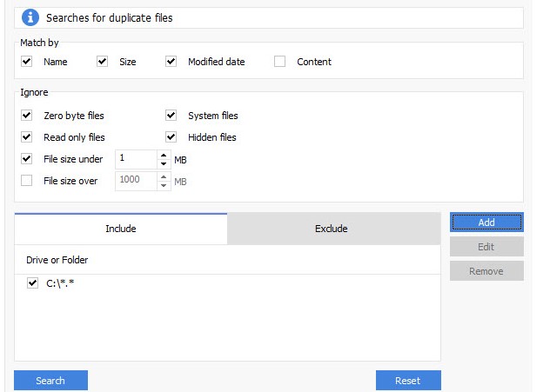Uncheck Hidden files ignore option

171,137
